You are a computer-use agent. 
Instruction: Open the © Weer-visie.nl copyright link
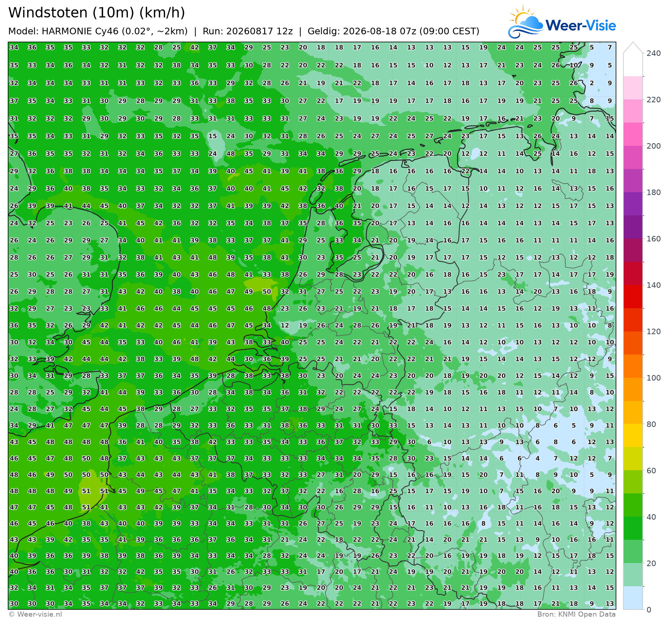[35, 614]
